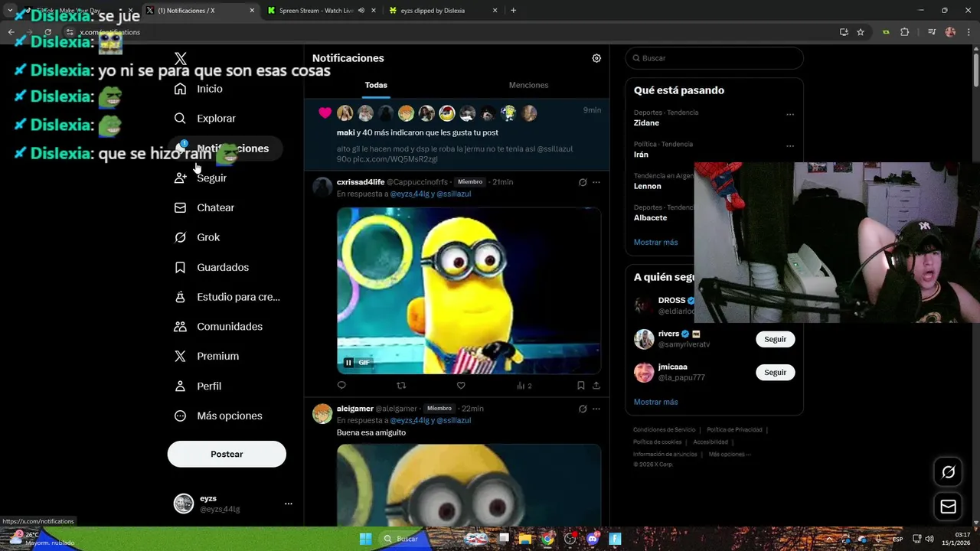Open the Inicio home page
980x551 pixels.
(x=198, y=89)
